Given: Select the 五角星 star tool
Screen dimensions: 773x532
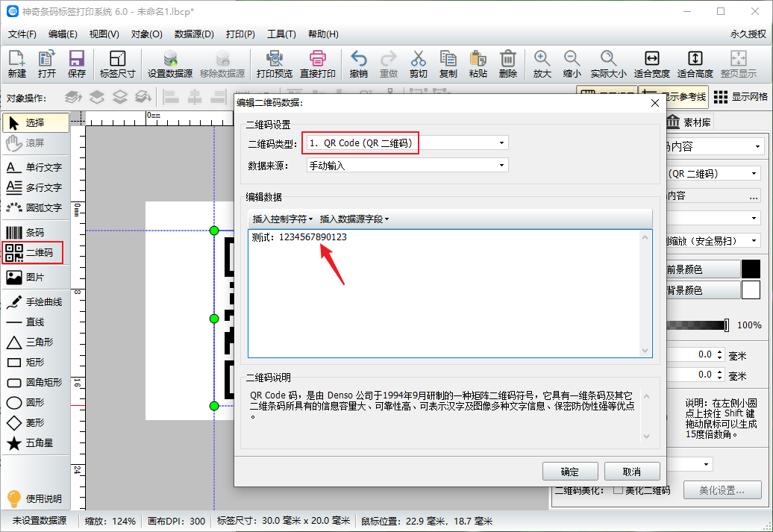Looking at the screenshot, I should click(x=36, y=443).
